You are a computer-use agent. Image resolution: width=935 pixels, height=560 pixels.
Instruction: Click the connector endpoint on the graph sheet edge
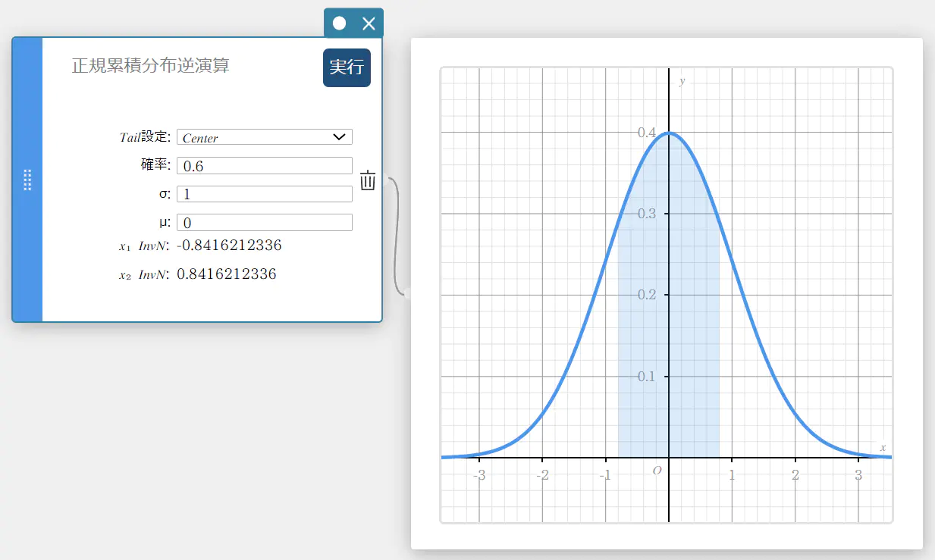[408, 293]
